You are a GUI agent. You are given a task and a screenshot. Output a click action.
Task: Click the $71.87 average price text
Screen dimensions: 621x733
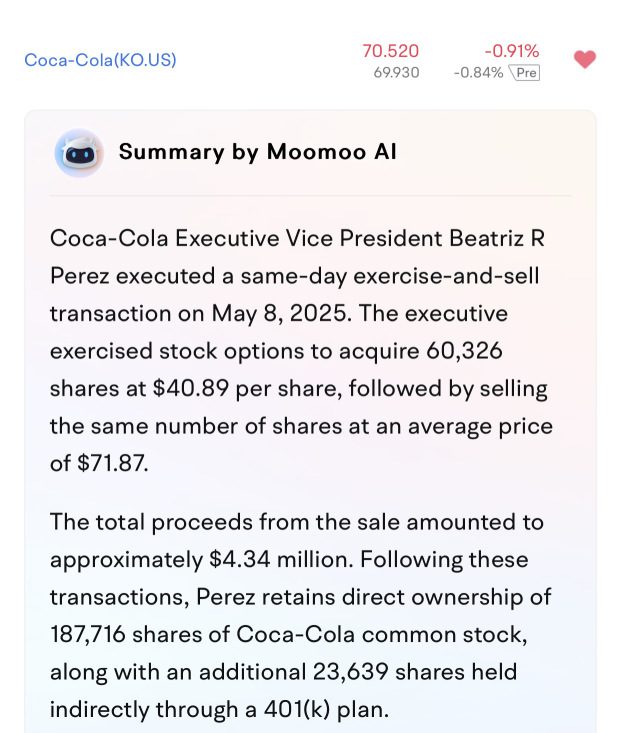pos(112,463)
